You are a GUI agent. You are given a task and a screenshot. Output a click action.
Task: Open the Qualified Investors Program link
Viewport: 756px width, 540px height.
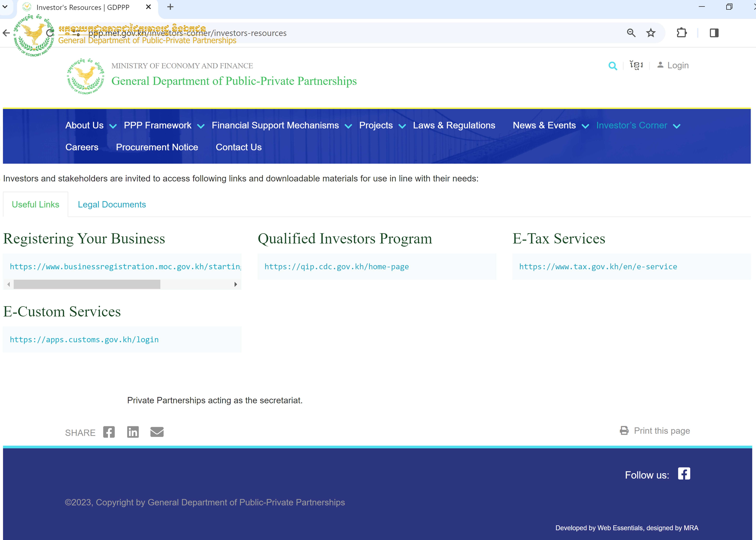[x=336, y=267]
